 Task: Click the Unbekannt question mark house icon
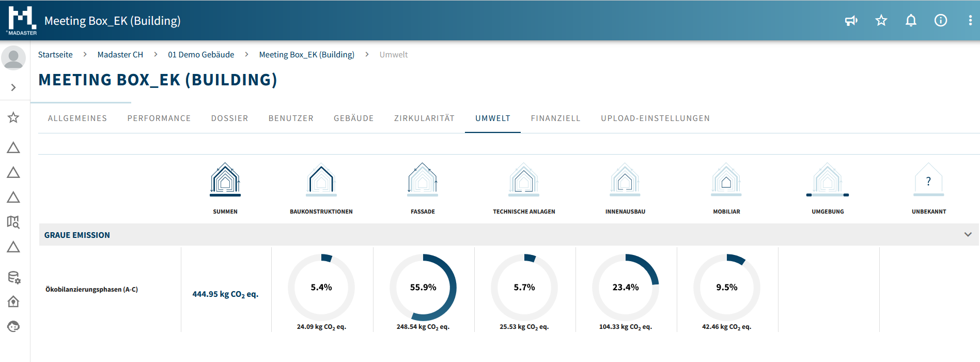[x=928, y=179]
